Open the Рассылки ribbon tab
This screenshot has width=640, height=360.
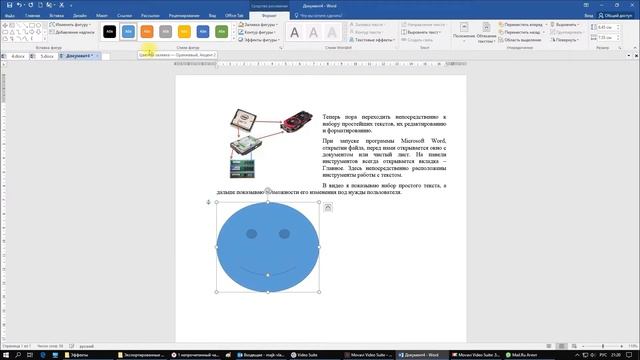point(150,16)
